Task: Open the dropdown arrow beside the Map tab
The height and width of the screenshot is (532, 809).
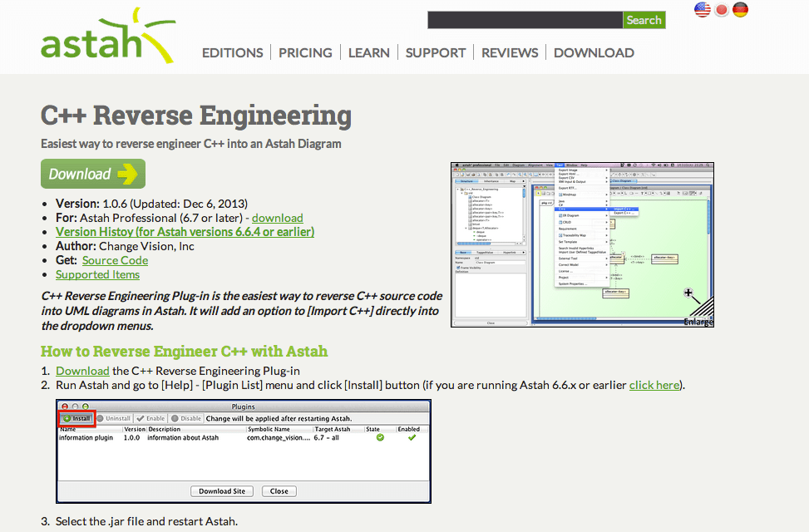Action: click(x=524, y=181)
